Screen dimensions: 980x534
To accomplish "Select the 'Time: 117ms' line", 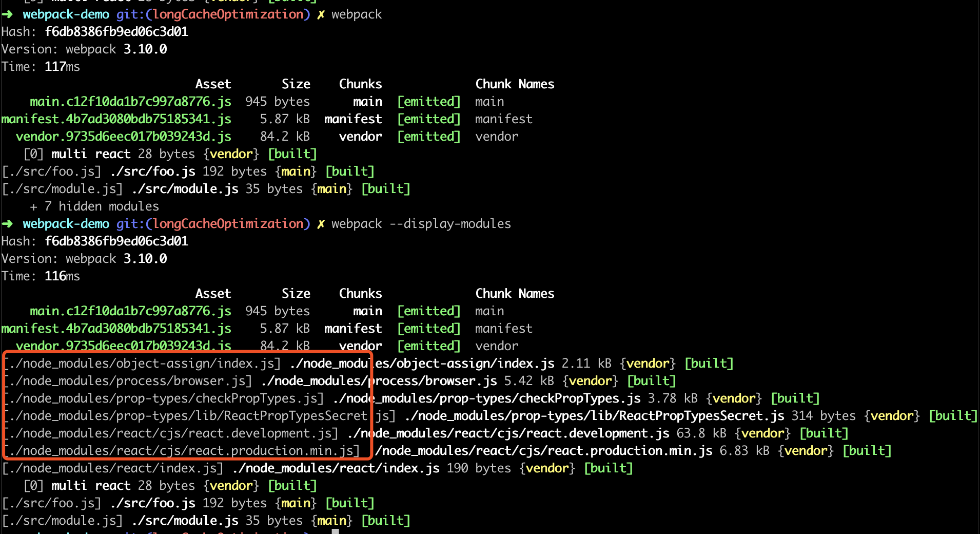I will pos(41,67).
